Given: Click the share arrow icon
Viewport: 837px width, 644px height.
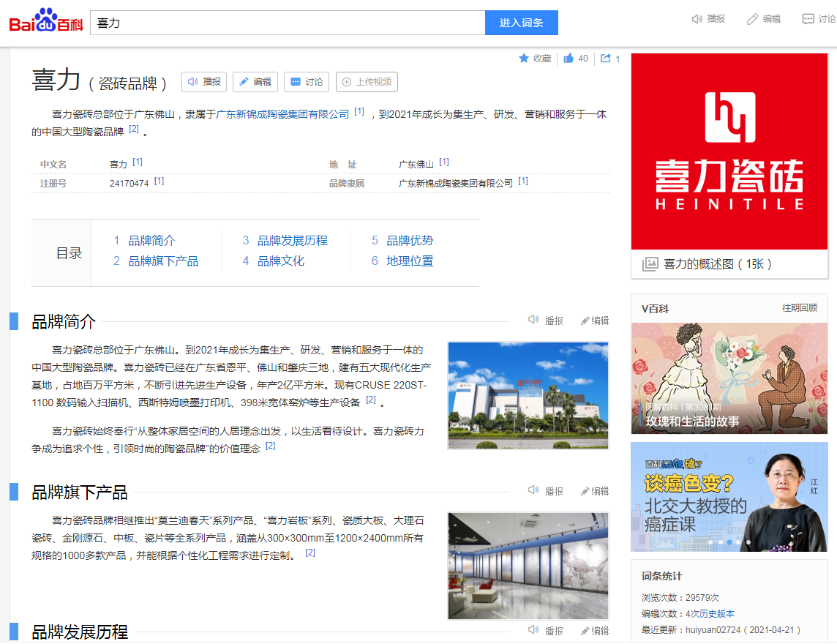Looking at the screenshot, I should click(606, 59).
